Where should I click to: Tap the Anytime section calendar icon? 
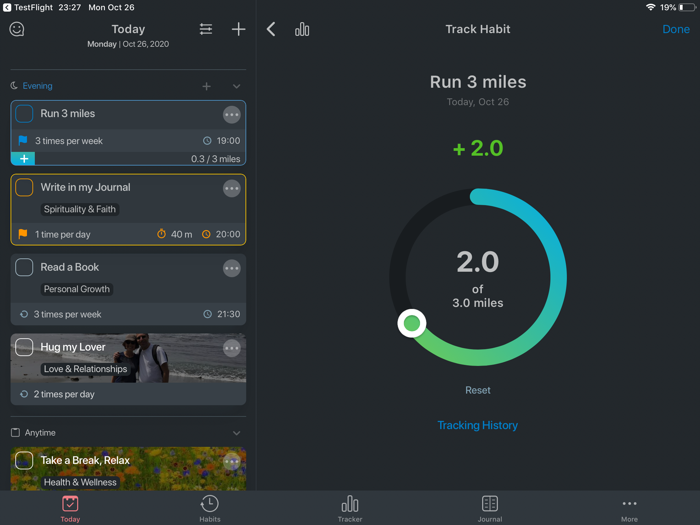pyautogui.click(x=15, y=433)
